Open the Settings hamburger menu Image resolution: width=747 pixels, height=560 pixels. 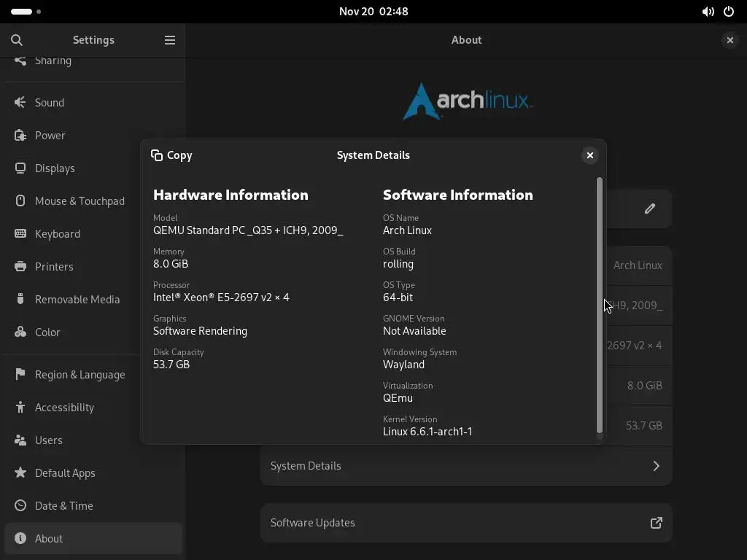point(169,40)
